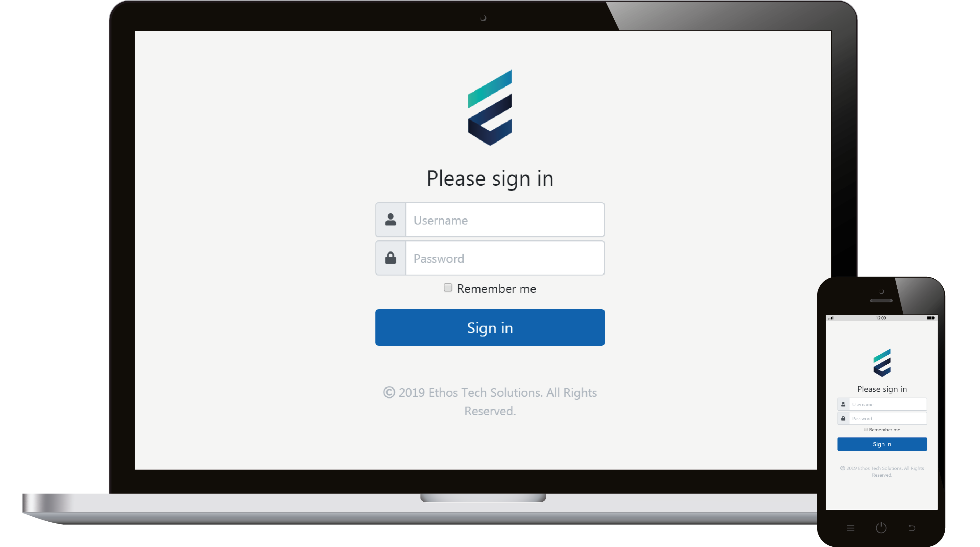Viewport: 980px width, 547px height.
Task: Click the lock icon in Password field
Action: pos(390,258)
